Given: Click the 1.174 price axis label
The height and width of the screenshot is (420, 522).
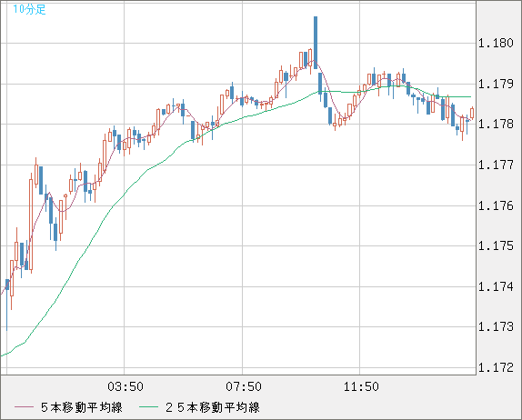Looking at the screenshot, I should 496,286.
